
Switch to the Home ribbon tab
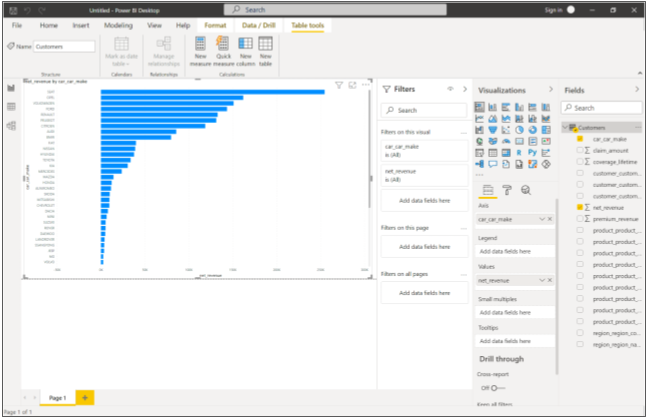pyautogui.click(x=49, y=25)
